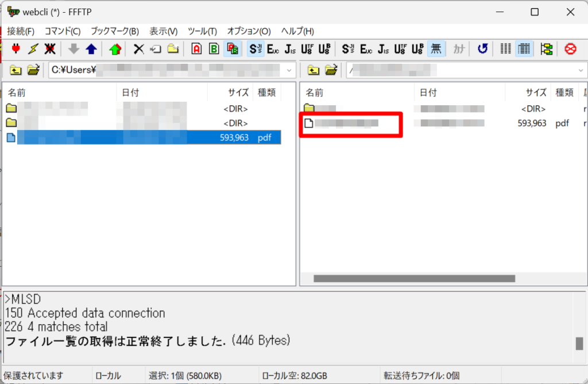Select UTF-8 BOM in the encoding group beside 無
The height and width of the screenshot is (384, 588).
[417, 49]
